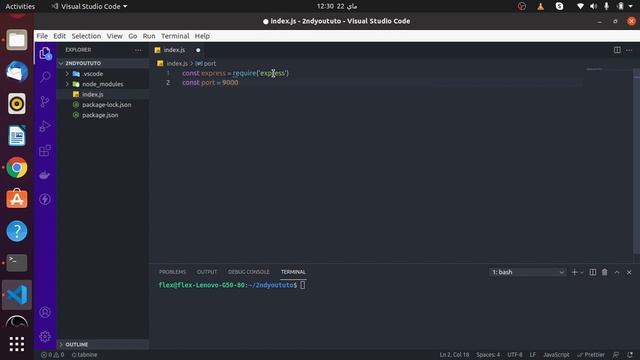Open the Terminal menu
This screenshot has height=360, width=640.
175,36
